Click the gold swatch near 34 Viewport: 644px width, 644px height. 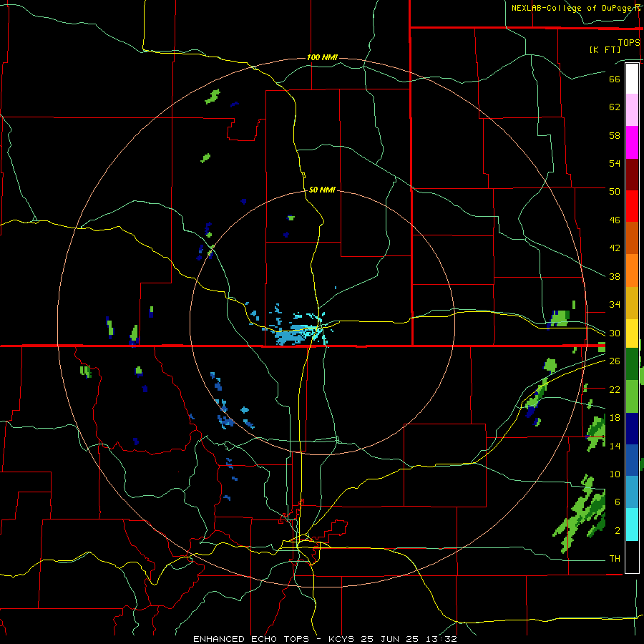point(632,303)
